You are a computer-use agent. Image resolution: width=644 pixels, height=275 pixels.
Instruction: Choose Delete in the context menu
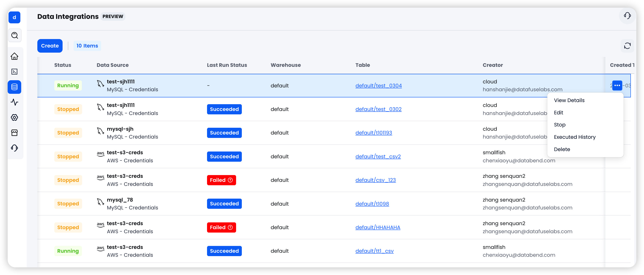(x=562, y=149)
